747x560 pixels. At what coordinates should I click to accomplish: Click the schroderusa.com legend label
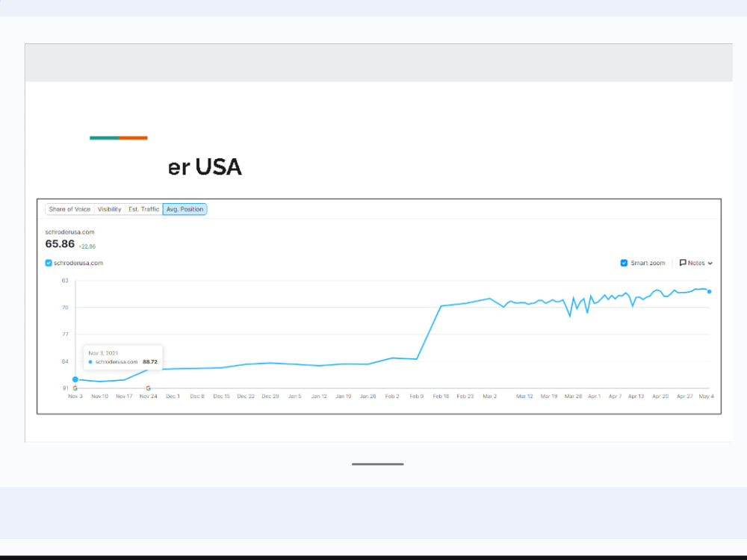click(x=78, y=263)
